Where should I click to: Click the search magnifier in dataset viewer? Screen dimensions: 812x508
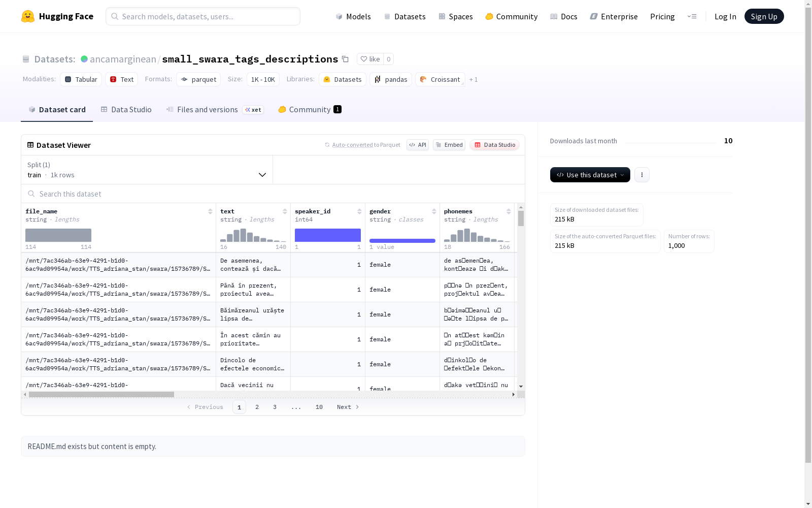coord(31,194)
